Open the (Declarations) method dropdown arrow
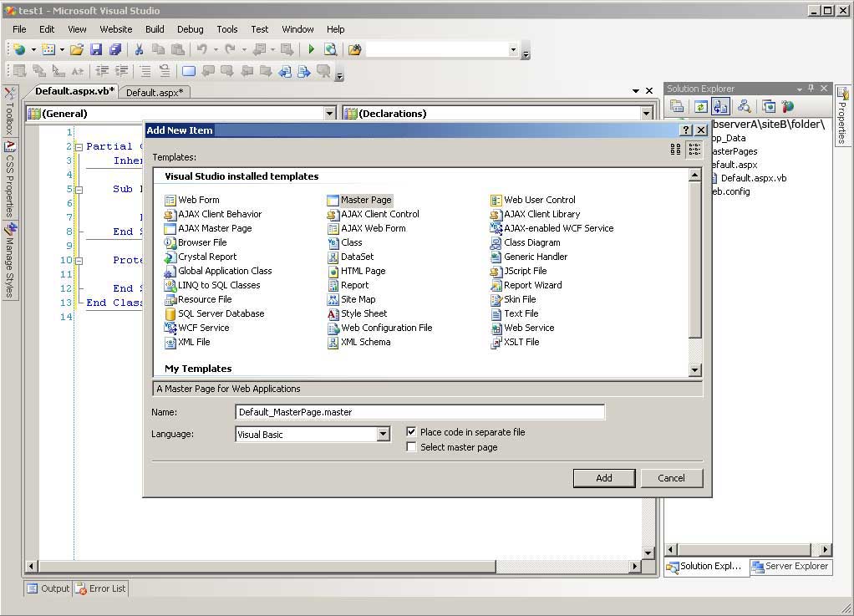This screenshot has width=854, height=616. coord(646,114)
